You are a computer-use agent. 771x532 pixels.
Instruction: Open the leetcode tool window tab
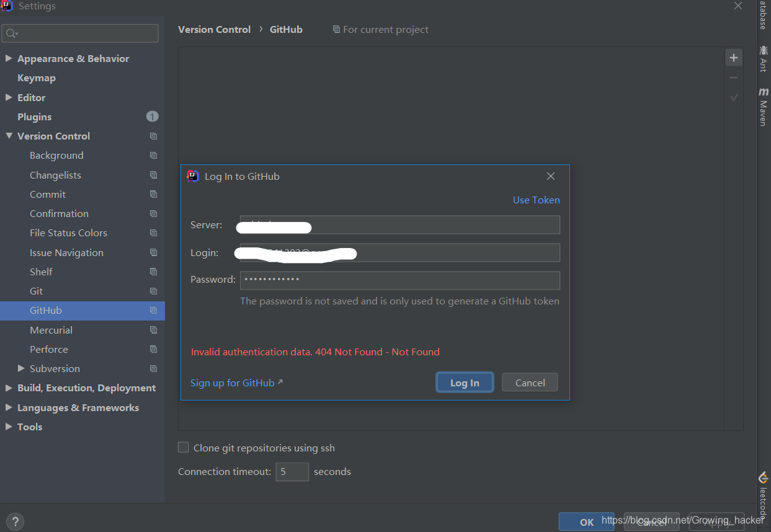764,496
